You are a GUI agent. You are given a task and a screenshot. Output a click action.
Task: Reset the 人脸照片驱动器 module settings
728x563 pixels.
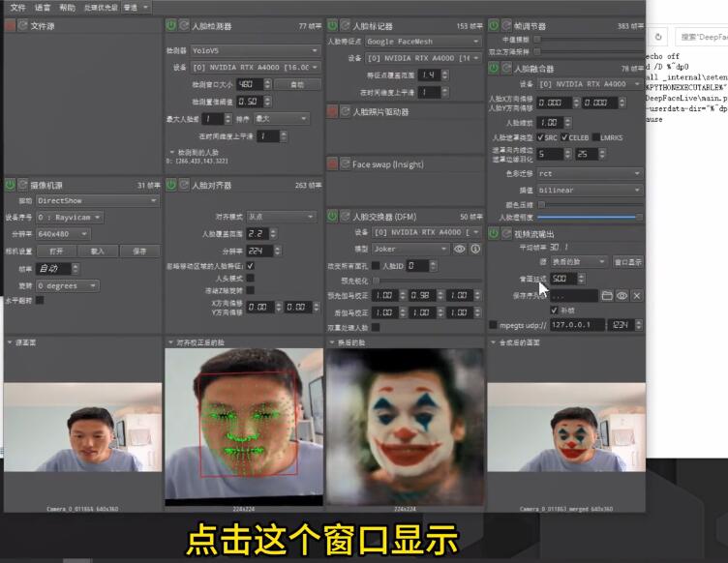(x=345, y=111)
